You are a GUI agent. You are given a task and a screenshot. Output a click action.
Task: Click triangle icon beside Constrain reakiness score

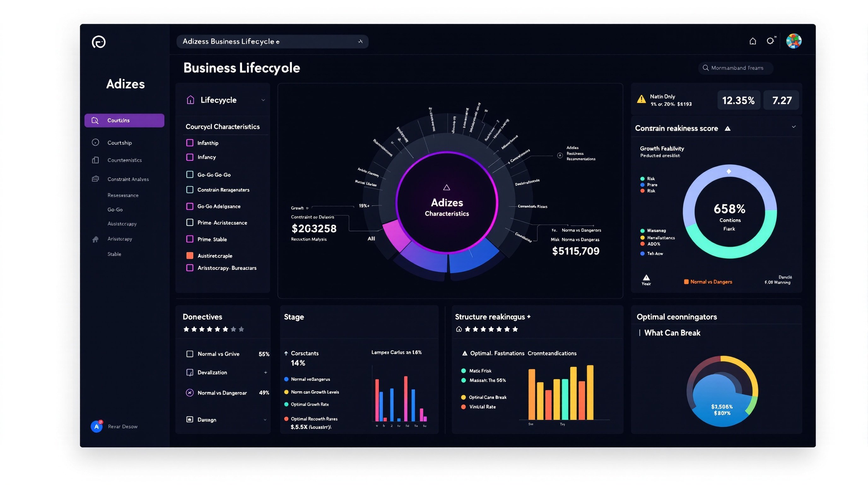tap(728, 129)
